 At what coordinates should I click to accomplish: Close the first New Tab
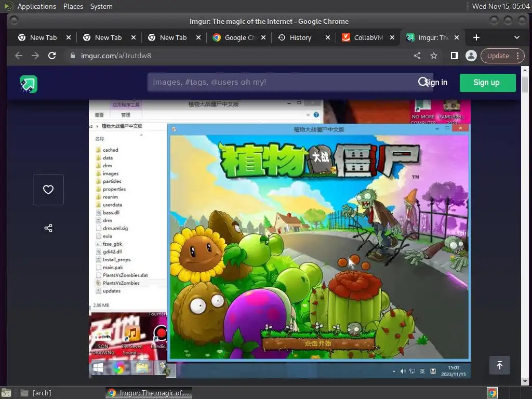point(69,37)
